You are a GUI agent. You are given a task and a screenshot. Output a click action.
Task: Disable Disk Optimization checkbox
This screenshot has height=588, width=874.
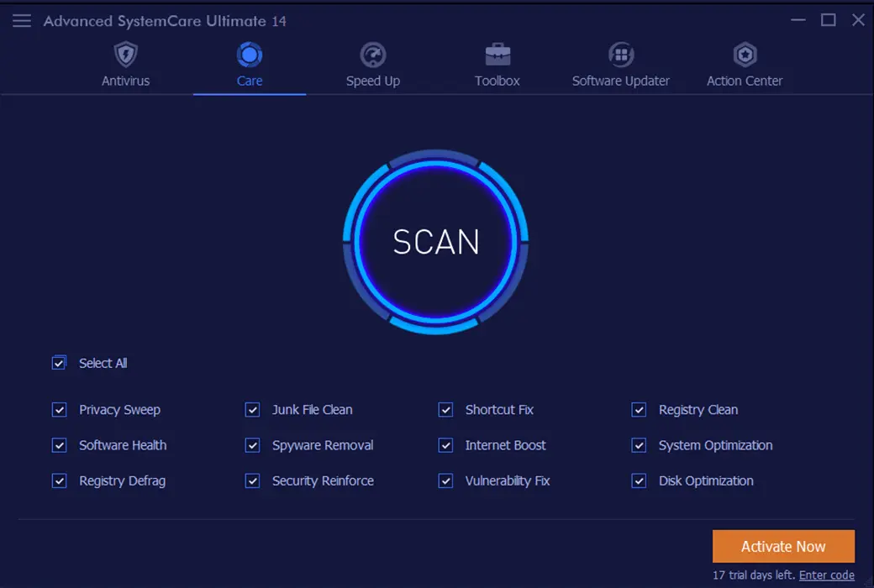coord(639,480)
